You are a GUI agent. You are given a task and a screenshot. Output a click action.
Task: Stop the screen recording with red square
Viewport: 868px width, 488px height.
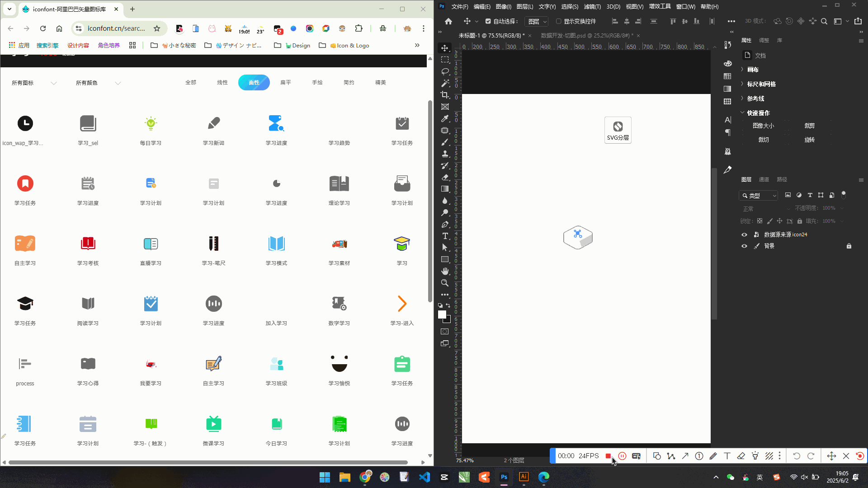(608, 456)
